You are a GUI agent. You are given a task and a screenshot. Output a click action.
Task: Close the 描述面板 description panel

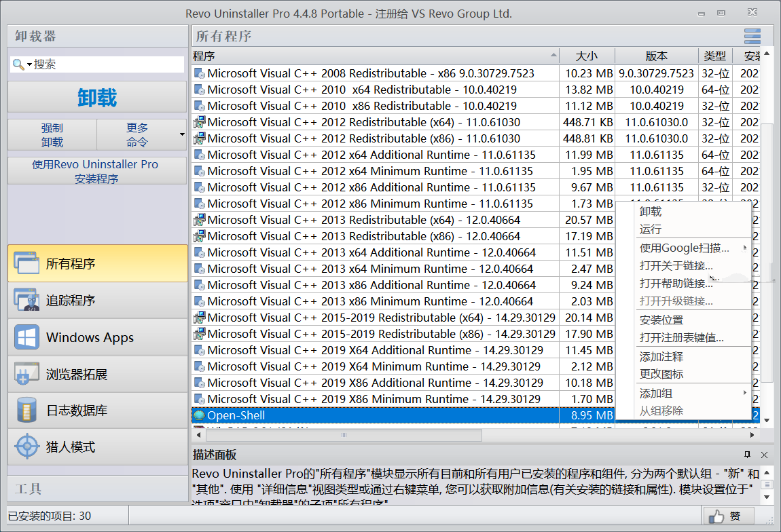(x=764, y=455)
